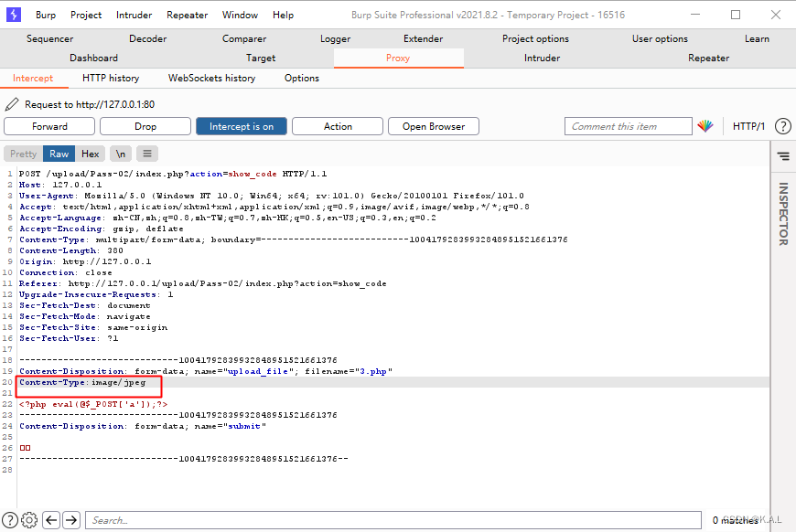Open the Project menu
This screenshot has height=532, width=796.
pos(86,16)
